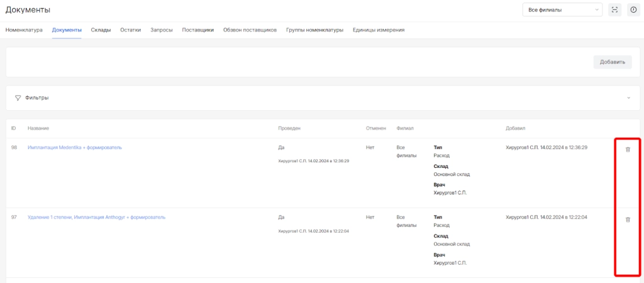
Task: Open Удаление 1 степени, Имплантация Anthogyr link
Action: [x=96, y=217]
